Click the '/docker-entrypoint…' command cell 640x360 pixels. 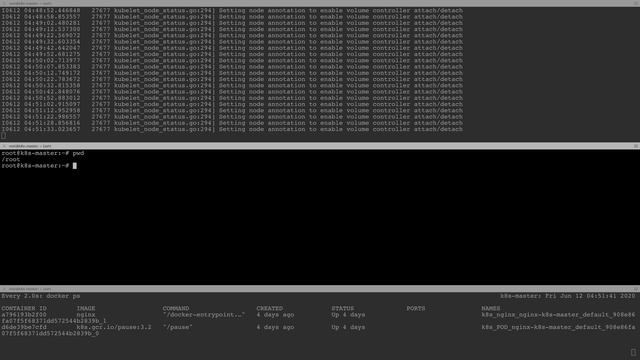point(204,315)
